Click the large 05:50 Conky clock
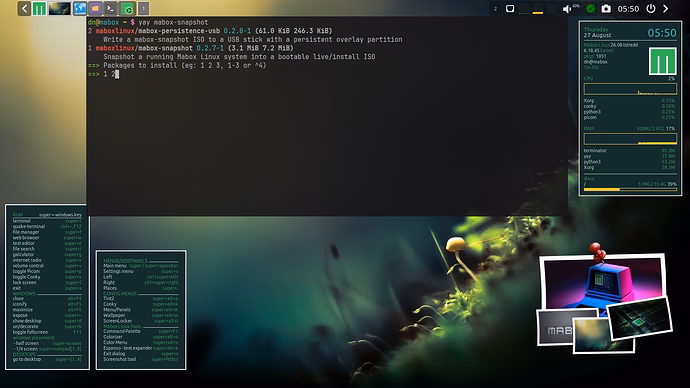 click(662, 33)
